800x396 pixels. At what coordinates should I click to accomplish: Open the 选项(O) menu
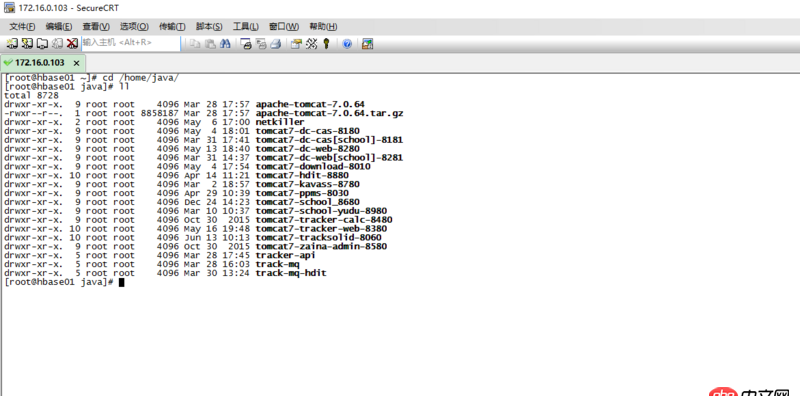(x=134, y=27)
